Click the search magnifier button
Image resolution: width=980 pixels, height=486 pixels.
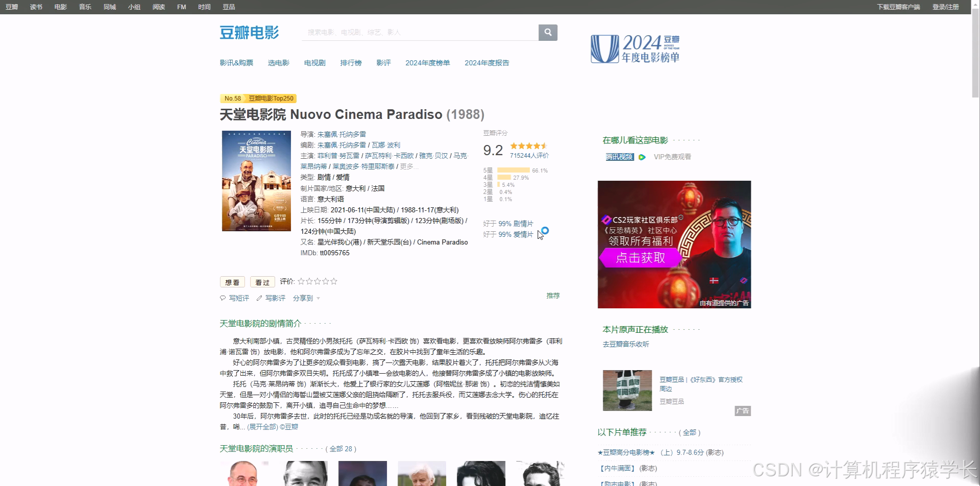(548, 33)
